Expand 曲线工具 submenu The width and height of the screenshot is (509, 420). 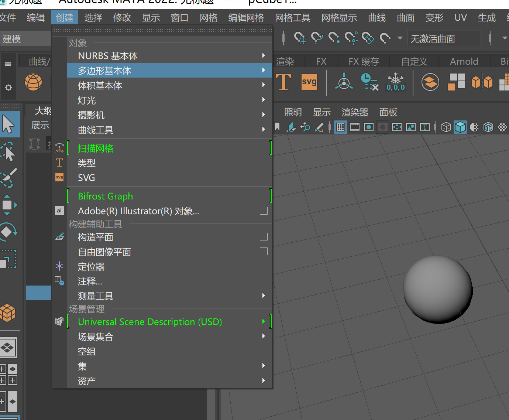point(169,129)
